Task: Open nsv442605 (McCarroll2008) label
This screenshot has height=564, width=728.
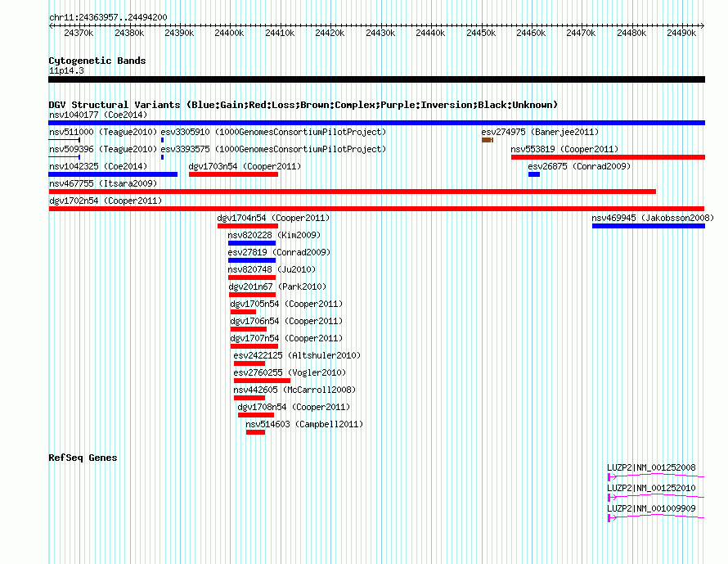Action: tap(294, 390)
